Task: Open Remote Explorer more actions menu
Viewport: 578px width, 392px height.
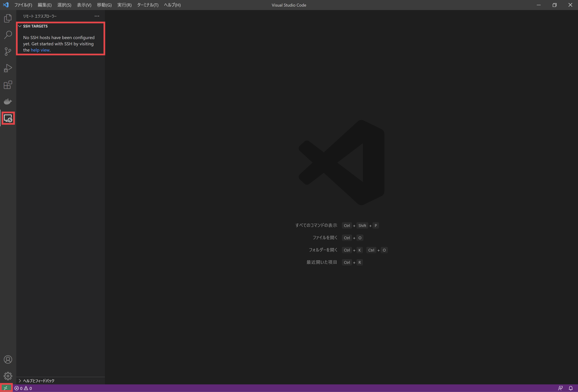Action: (x=97, y=16)
